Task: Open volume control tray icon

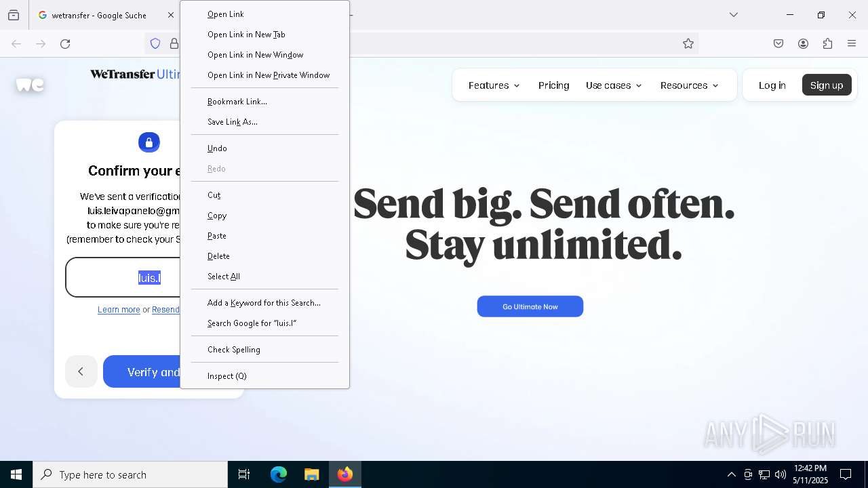Action: point(781,474)
